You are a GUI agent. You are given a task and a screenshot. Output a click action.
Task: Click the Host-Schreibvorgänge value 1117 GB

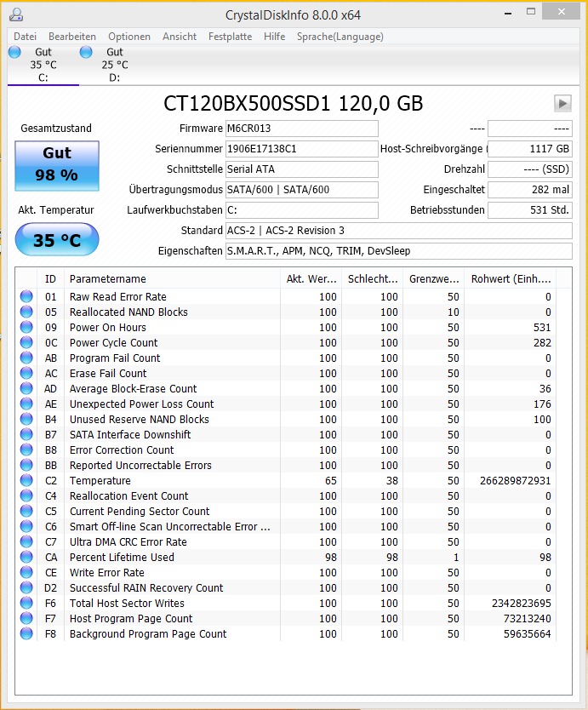click(530, 149)
